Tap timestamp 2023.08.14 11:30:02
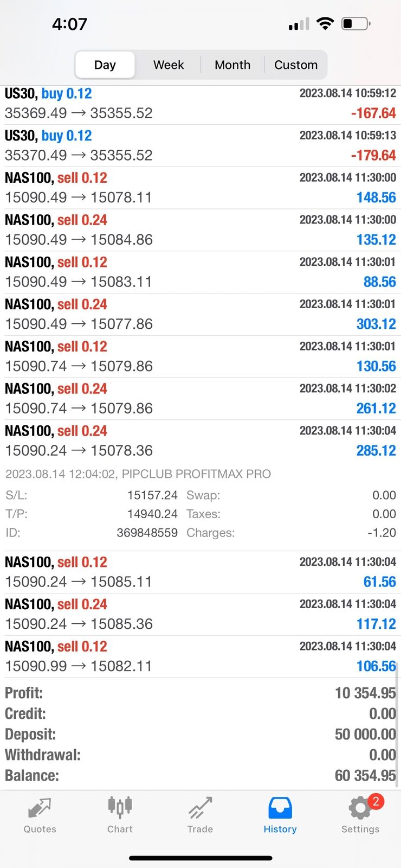Screen dimensions: 401x868 (348, 388)
